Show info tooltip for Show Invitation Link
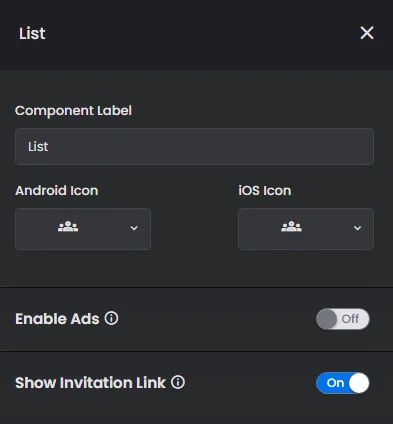Screen dimensions: 393x424 point(178,382)
